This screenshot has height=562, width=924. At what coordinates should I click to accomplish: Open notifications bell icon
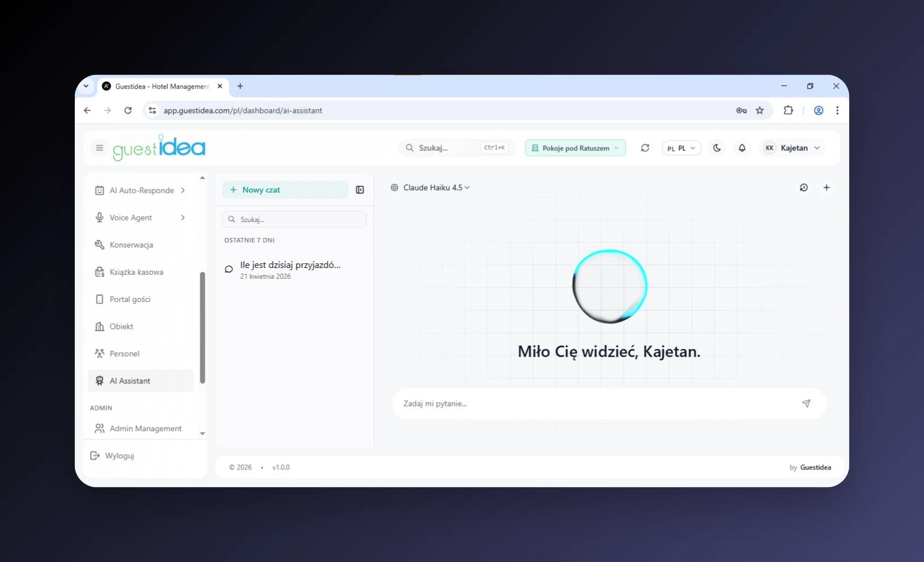coord(742,148)
